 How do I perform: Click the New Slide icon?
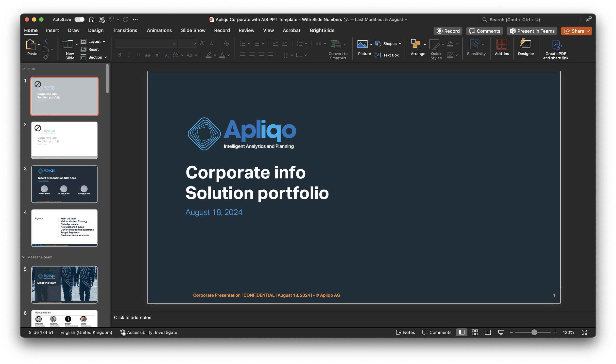coord(68,44)
